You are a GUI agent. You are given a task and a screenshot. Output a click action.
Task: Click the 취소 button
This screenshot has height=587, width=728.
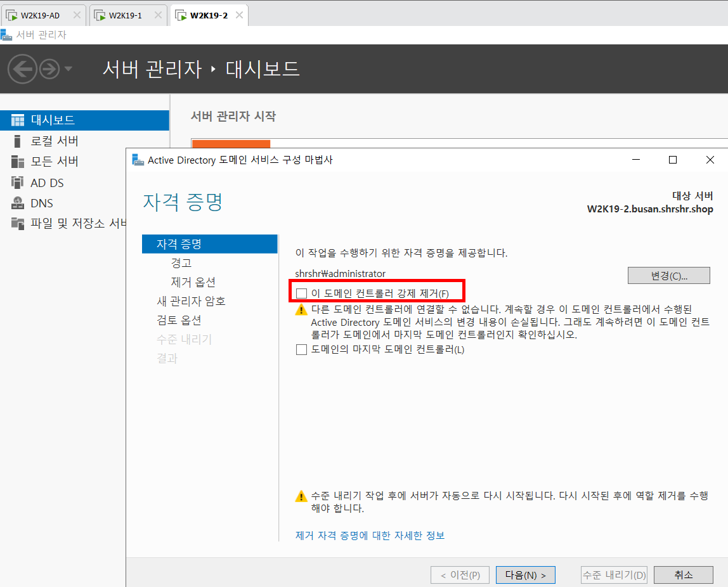[684, 575]
